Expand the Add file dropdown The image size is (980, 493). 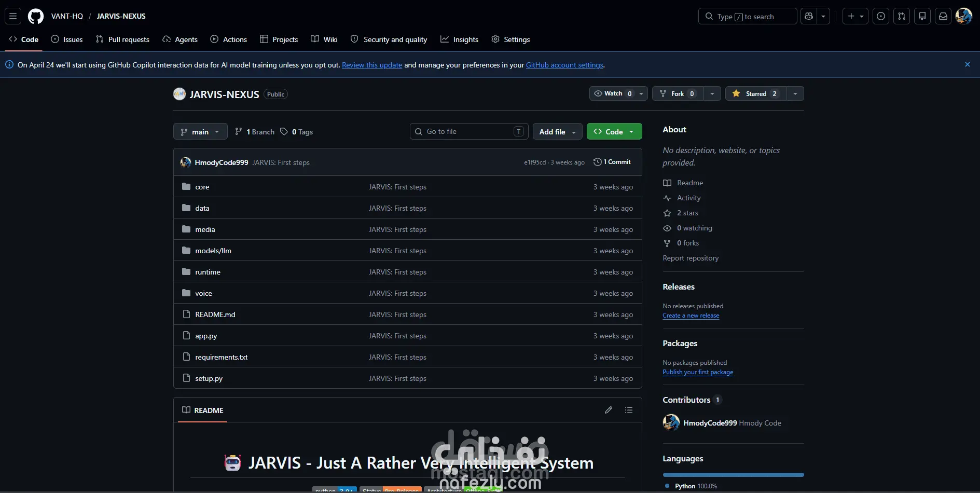[558, 131]
